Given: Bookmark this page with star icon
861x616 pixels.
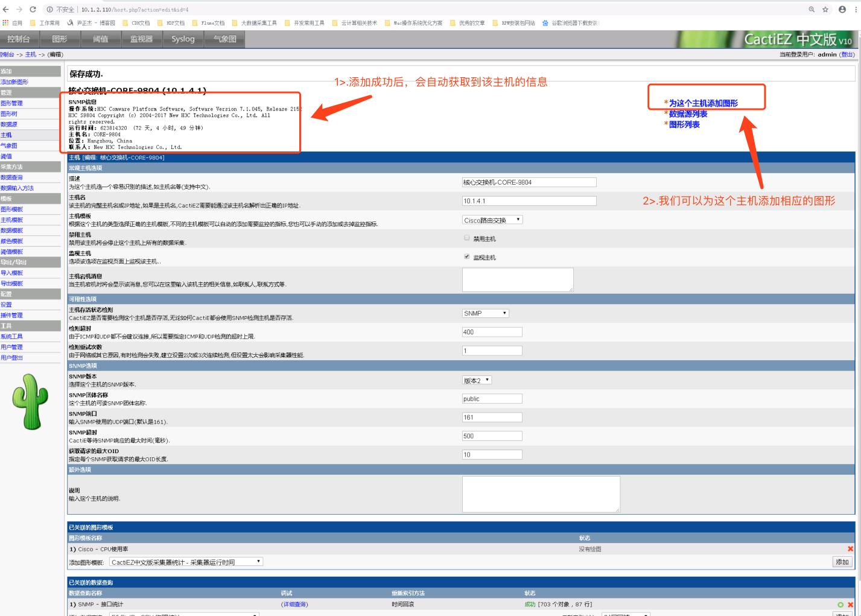Looking at the screenshot, I should 825,10.
